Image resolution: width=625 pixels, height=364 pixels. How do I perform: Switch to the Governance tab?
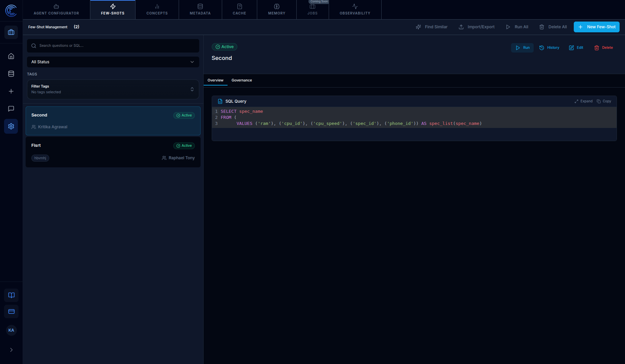point(242,80)
